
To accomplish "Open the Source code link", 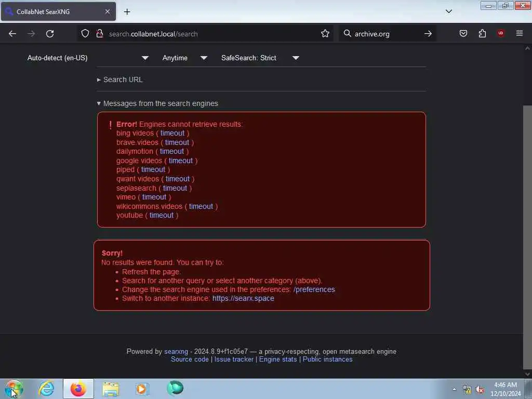I will [190, 360].
